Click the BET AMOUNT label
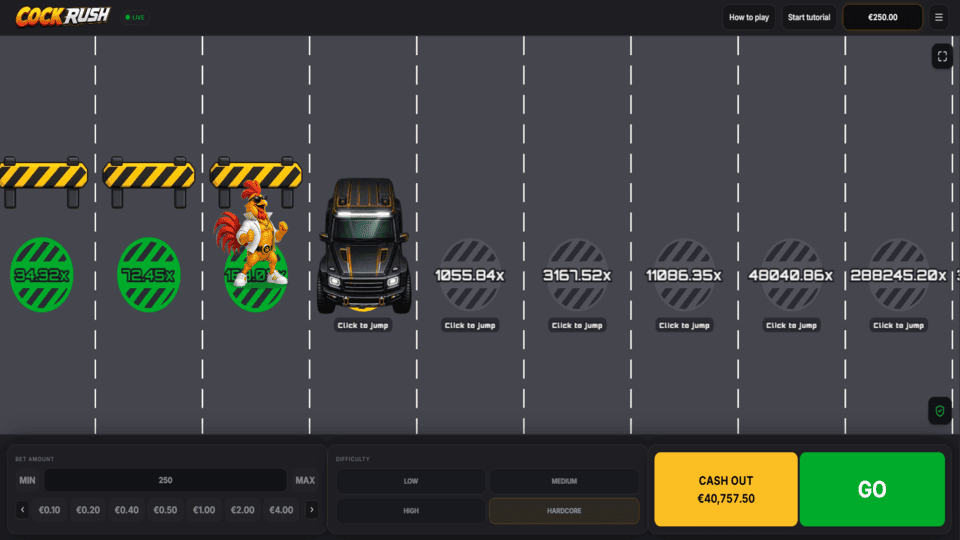The height and width of the screenshot is (540, 960). [34, 459]
